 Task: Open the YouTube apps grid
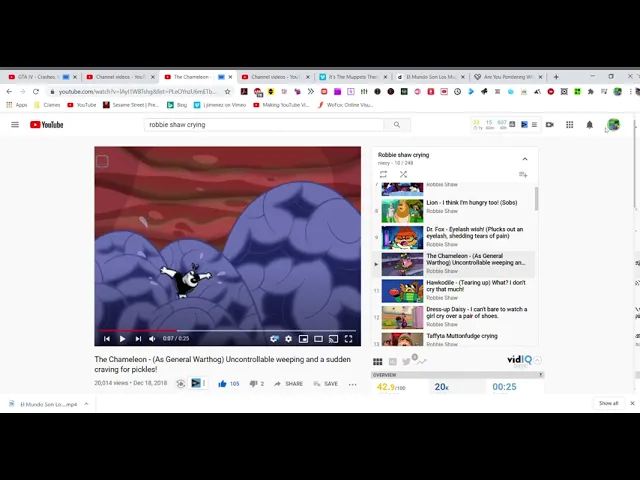569,124
